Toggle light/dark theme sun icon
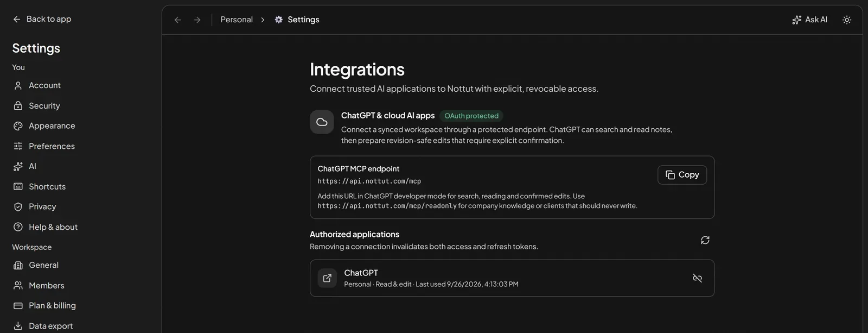 [847, 20]
